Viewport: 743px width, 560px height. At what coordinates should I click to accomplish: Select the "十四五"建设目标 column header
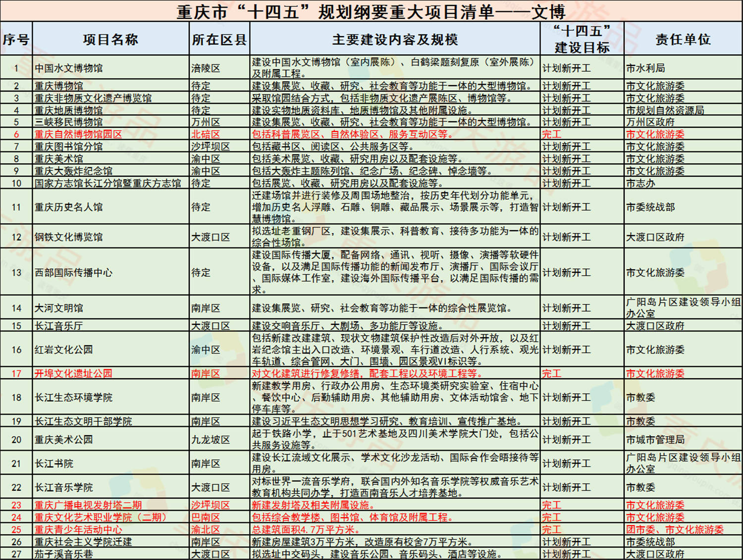point(582,39)
